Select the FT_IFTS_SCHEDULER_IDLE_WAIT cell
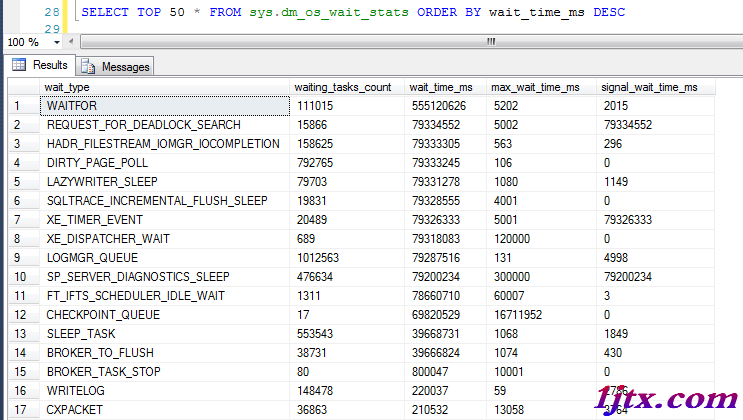This screenshot has width=743, height=420. point(164,295)
